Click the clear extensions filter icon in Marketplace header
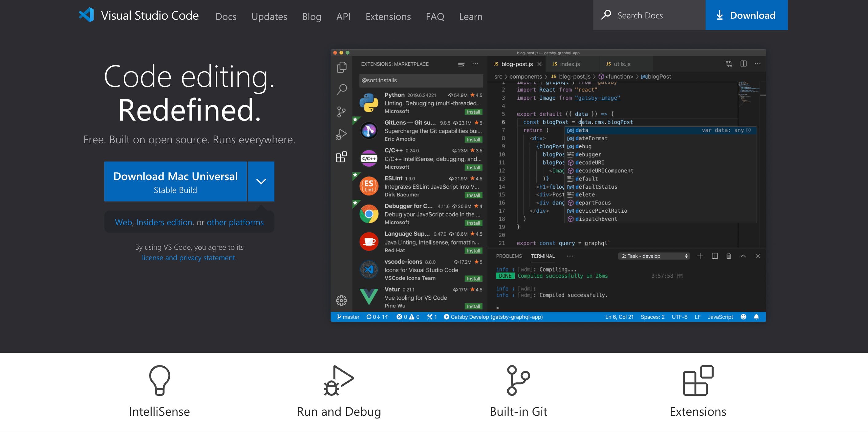The image size is (868, 432). tap(461, 64)
